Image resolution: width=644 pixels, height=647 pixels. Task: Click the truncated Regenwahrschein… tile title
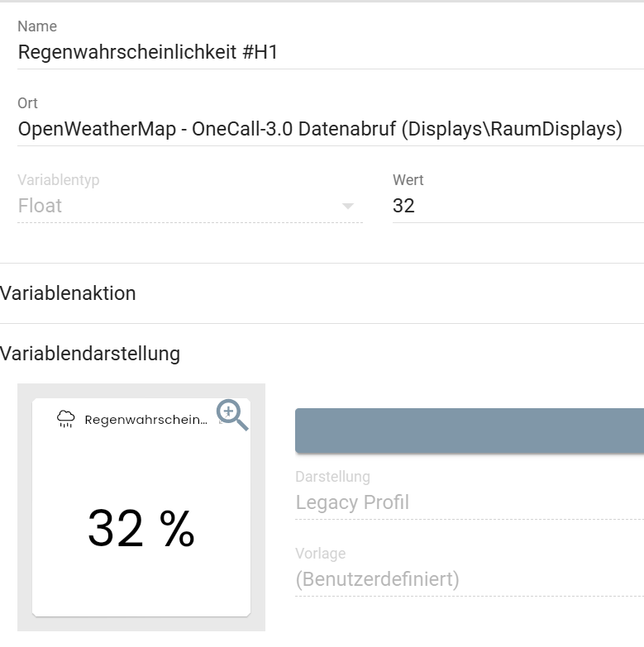pyautogui.click(x=146, y=420)
